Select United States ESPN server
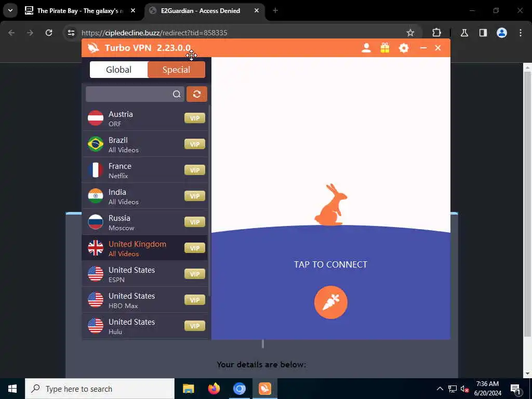 (145, 274)
